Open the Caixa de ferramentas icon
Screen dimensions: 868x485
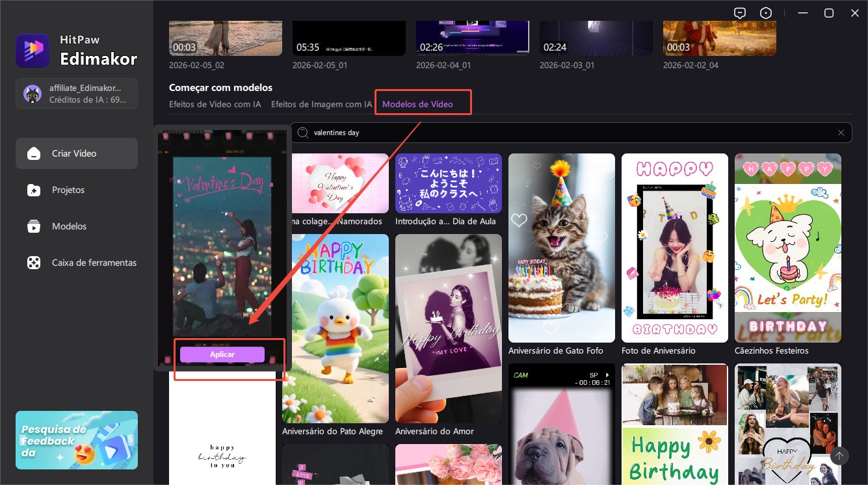point(33,263)
